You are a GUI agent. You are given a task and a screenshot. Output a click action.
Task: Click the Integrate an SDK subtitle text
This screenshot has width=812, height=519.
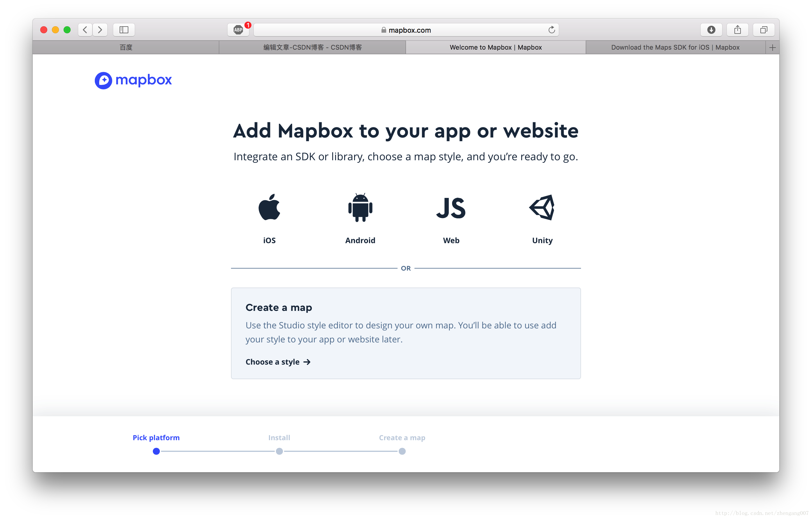[406, 157]
